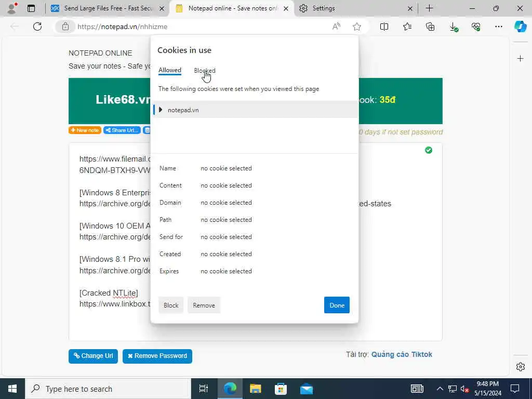Close the Send Large Files tab
The image size is (532, 399).
coord(162,8)
